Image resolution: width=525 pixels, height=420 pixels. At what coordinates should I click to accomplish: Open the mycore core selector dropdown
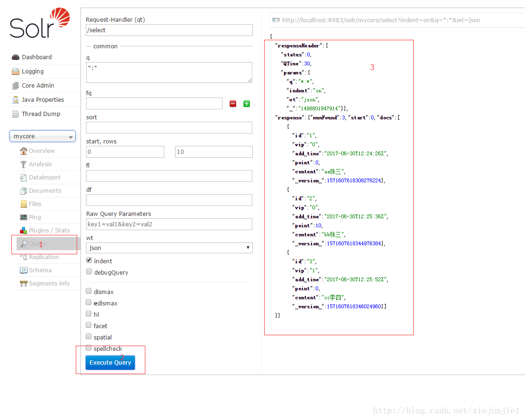coord(43,136)
